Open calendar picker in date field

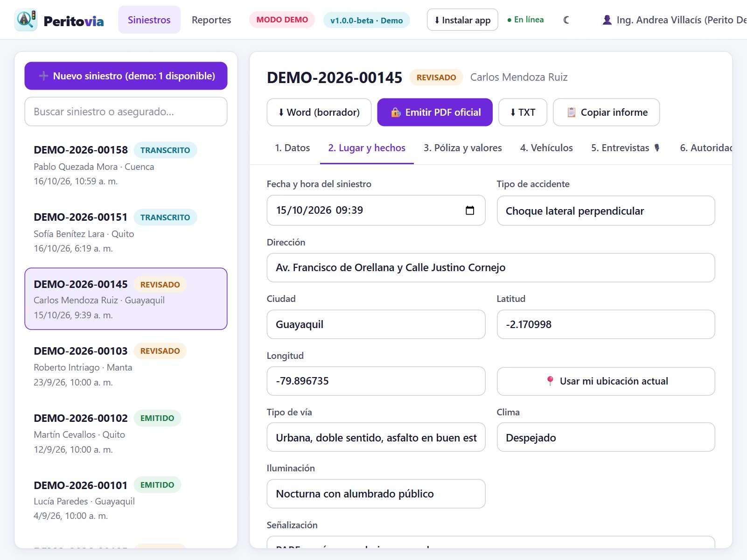click(x=470, y=210)
